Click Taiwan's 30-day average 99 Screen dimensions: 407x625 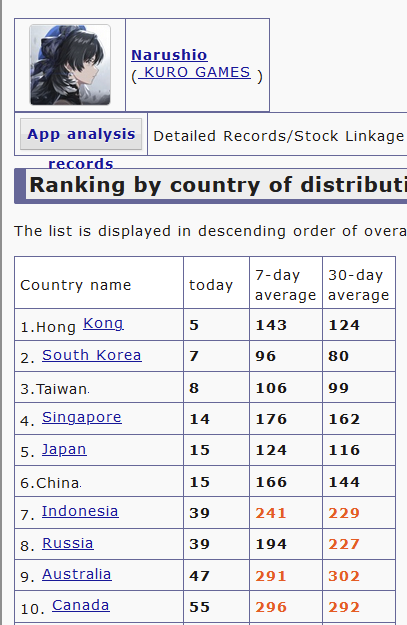[338, 388]
